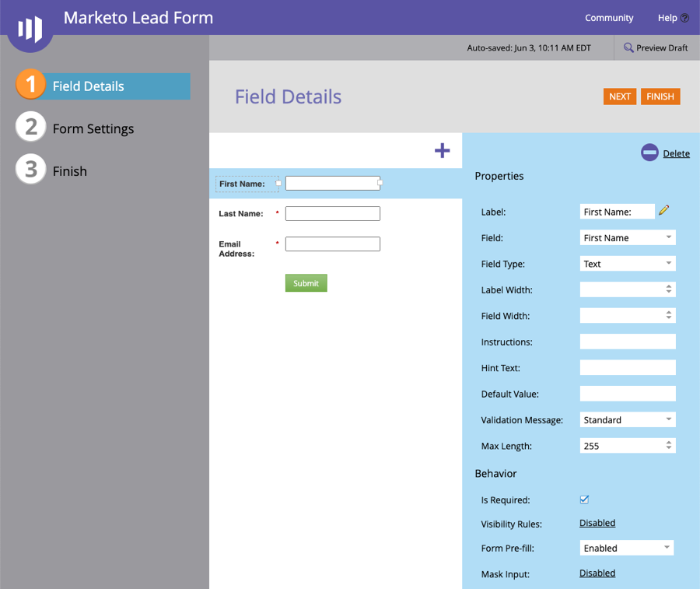Open the Form Pre-fill dropdown
Screen dimensions: 700x589
(627, 548)
